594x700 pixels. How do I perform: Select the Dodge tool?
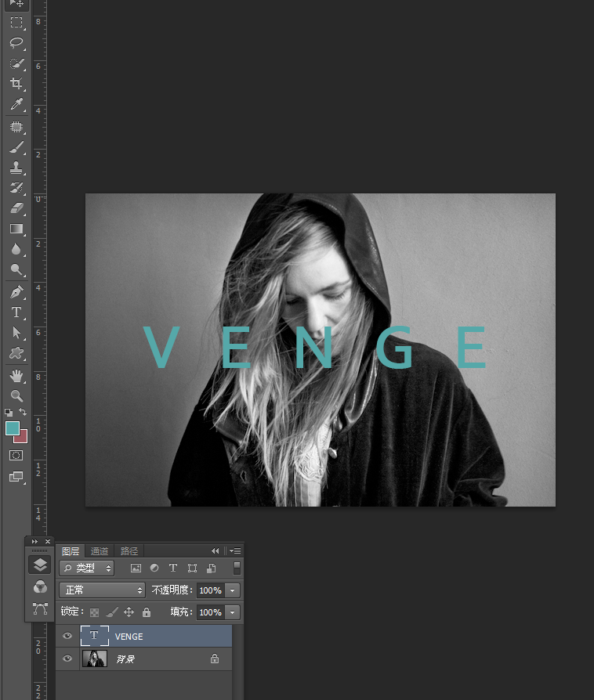16,269
